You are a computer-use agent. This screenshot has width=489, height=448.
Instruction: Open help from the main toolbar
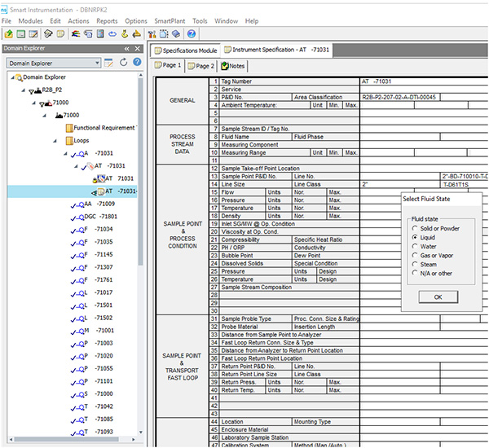pos(192,33)
